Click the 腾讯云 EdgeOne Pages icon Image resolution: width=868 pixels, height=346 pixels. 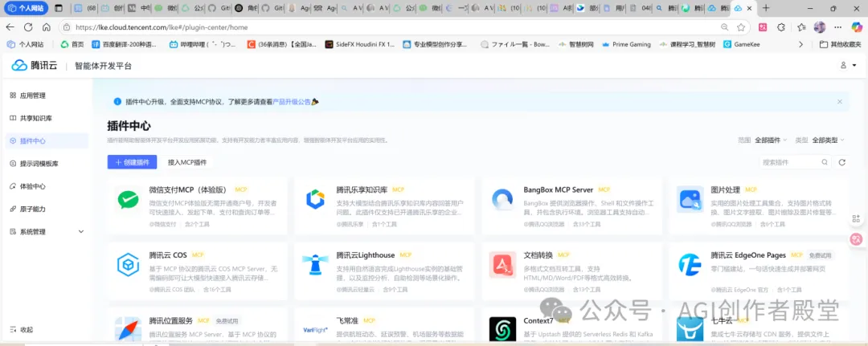(690, 265)
